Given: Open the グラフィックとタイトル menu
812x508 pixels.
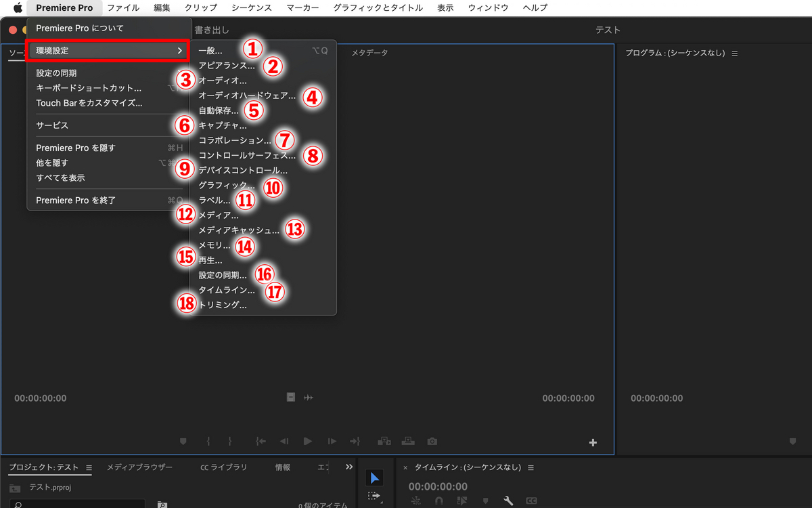Looking at the screenshot, I should (x=378, y=7).
